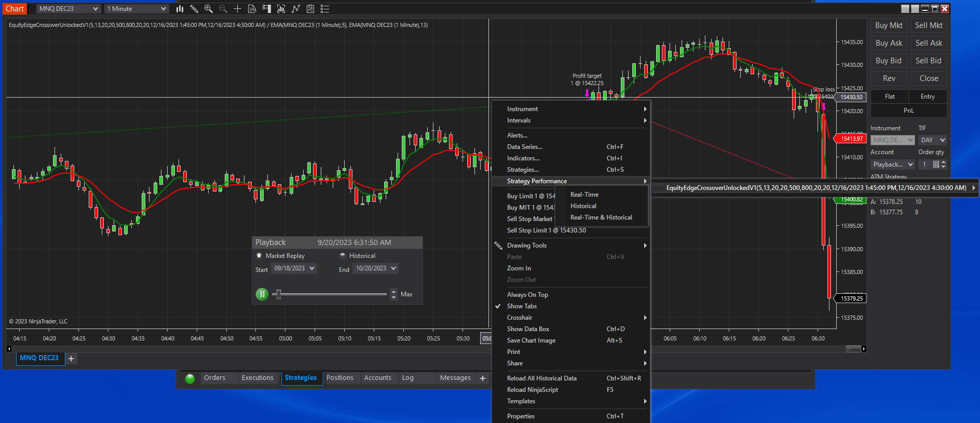Viewport: 980px width, 423px height.
Task: Show the Chart Trader panel toolbar icon
Action: [267, 9]
